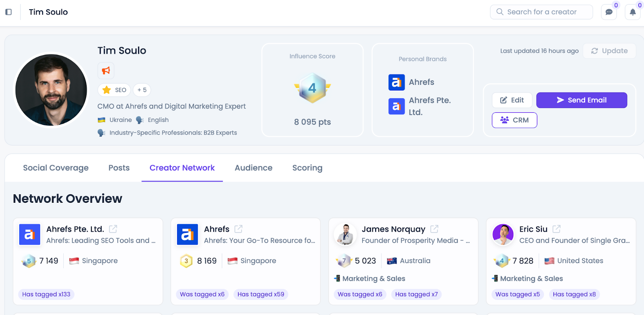Open the Scoring tab
This screenshot has width=644, height=315.
click(308, 168)
